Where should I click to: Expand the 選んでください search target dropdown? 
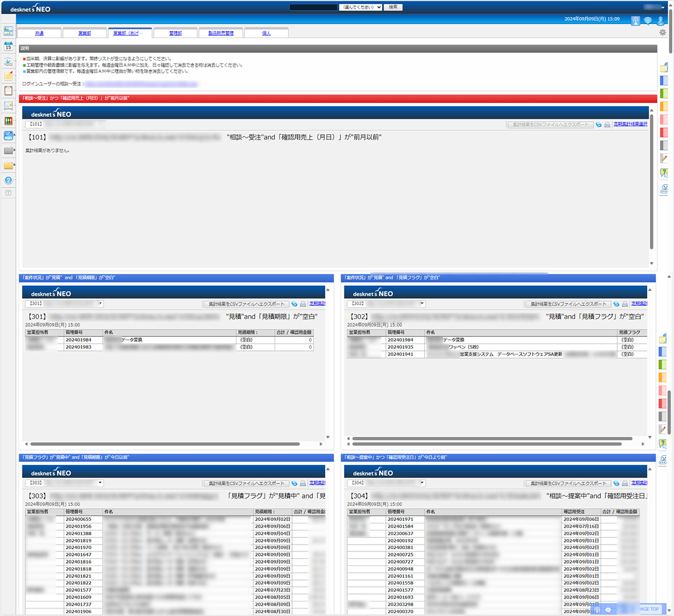(x=361, y=7)
